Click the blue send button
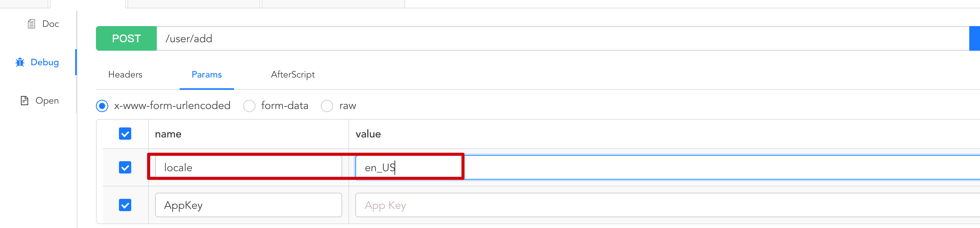Image resolution: width=980 pixels, height=228 pixels. (974, 38)
